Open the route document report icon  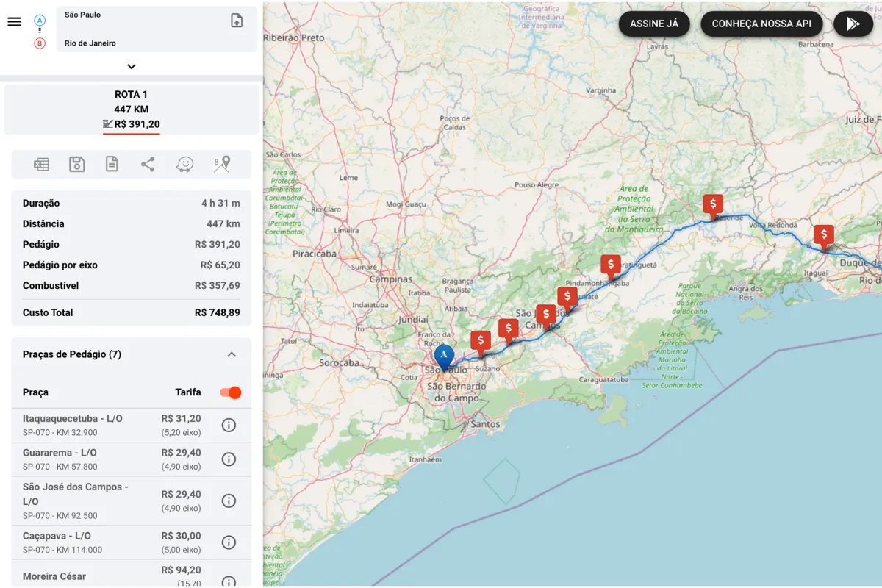coord(112,165)
